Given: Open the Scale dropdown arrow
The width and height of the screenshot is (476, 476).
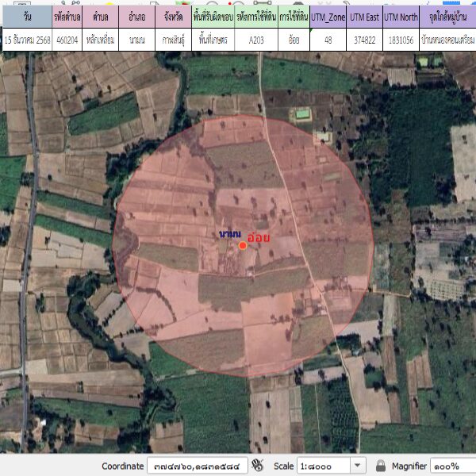Looking at the screenshot, I should point(358,466).
